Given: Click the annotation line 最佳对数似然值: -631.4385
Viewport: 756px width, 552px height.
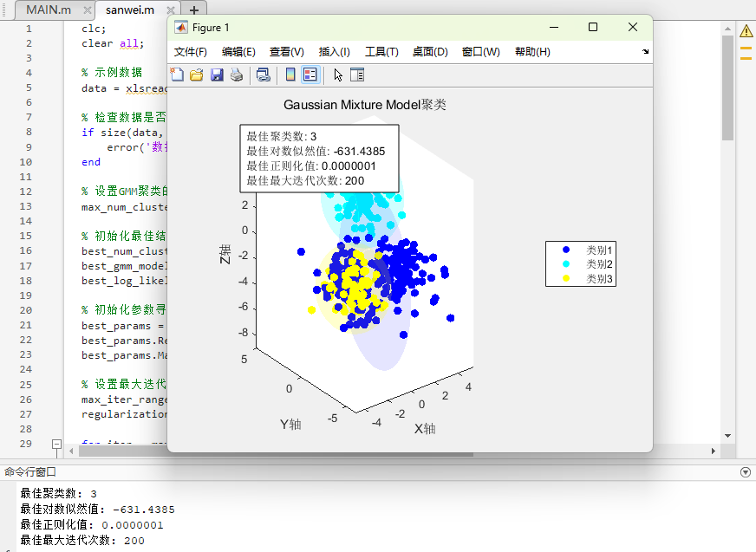Looking at the screenshot, I should pyautogui.click(x=316, y=152).
